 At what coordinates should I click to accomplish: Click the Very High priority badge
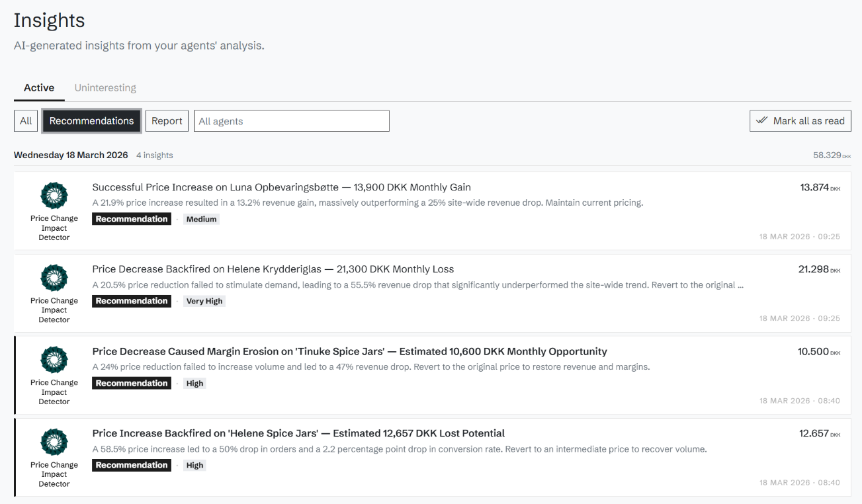pyautogui.click(x=204, y=301)
